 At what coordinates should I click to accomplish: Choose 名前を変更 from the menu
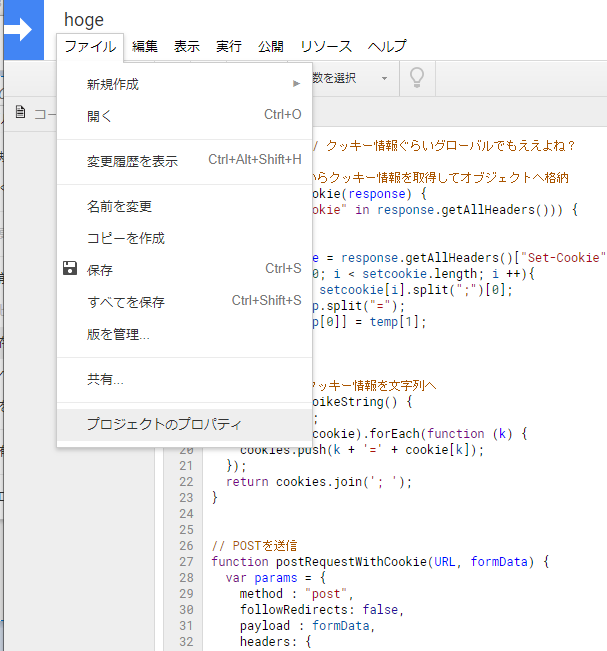pos(184,206)
